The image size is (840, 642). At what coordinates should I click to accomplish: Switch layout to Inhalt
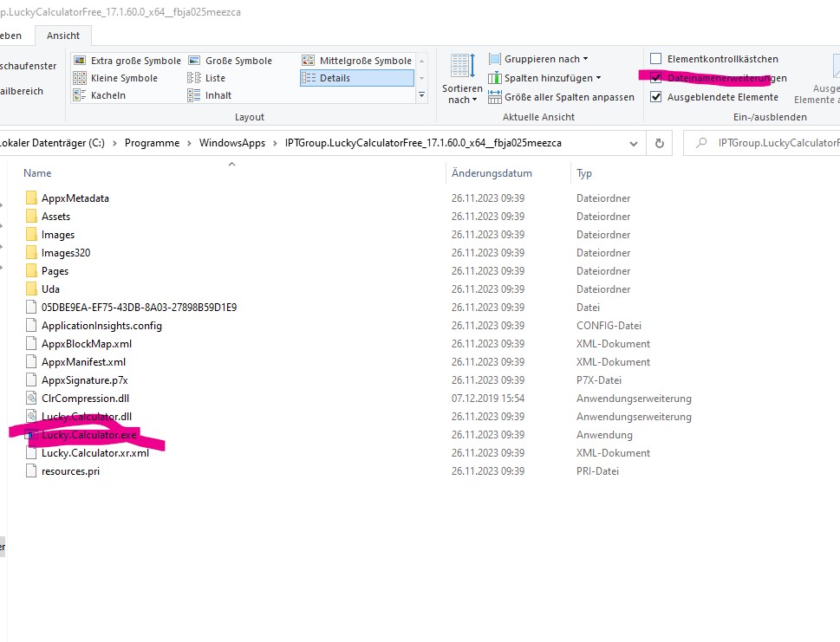click(210, 95)
